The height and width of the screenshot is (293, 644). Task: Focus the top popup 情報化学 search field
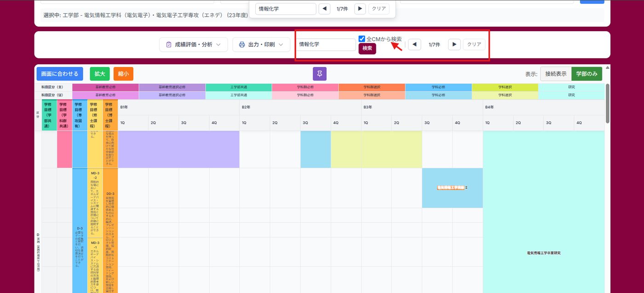pyautogui.click(x=286, y=9)
